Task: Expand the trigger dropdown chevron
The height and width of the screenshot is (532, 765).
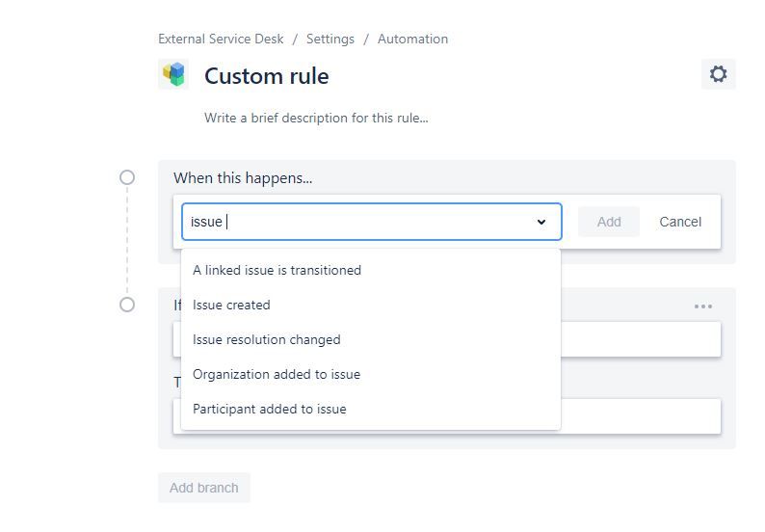Action: 541,222
